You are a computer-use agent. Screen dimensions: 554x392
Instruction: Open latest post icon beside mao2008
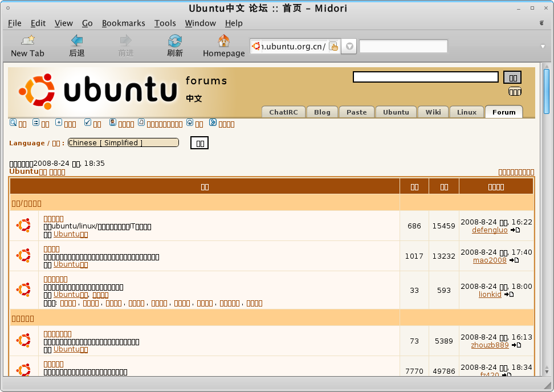[x=514, y=260]
